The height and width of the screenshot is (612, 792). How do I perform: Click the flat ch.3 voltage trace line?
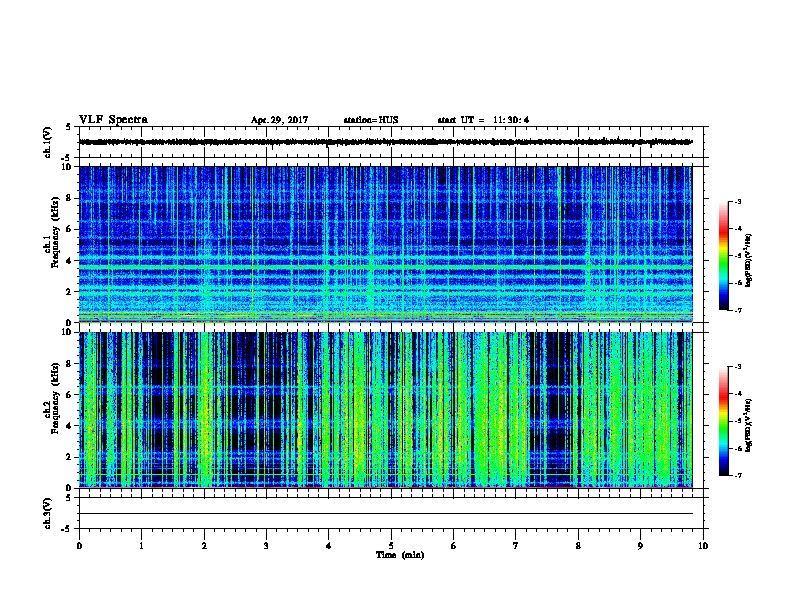tap(385, 514)
